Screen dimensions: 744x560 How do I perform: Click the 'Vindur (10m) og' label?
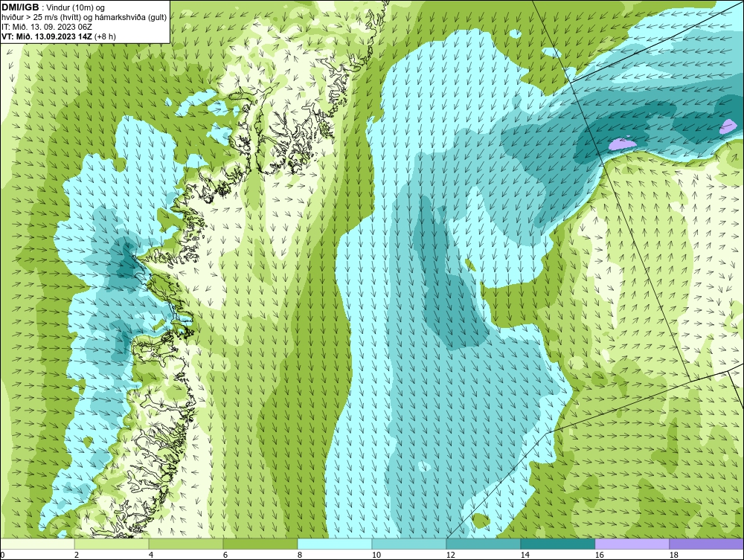click(77, 8)
